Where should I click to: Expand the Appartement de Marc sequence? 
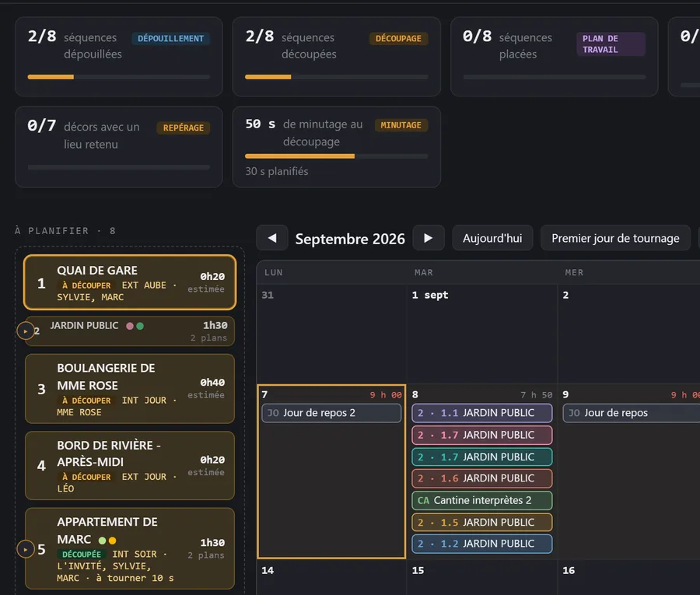[x=26, y=549]
